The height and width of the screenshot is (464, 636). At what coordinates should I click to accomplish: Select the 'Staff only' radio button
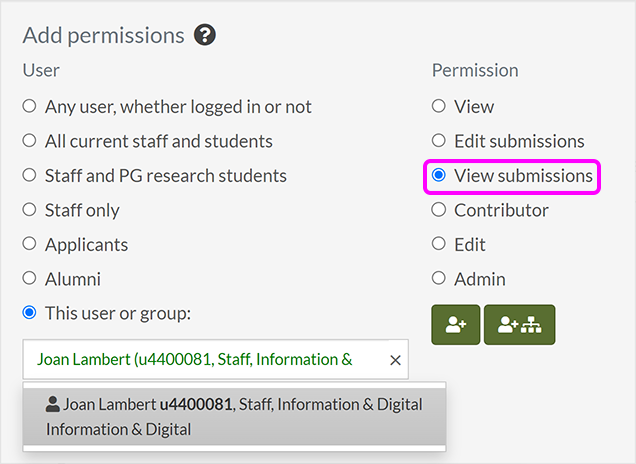tap(30, 210)
